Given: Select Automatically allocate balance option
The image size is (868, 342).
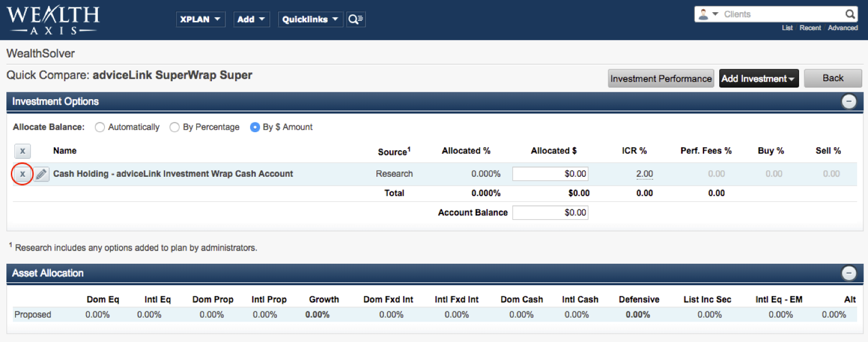Looking at the screenshot, I should [100, 128].
